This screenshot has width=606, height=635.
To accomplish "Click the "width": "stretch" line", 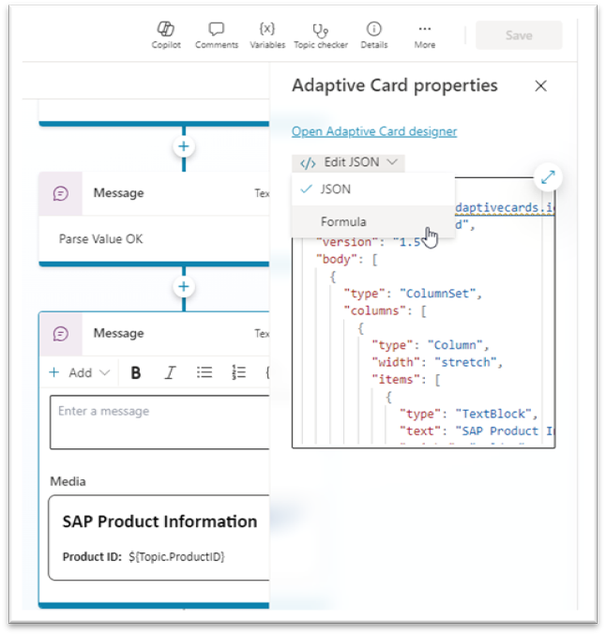I will click(x=437, y=362).
